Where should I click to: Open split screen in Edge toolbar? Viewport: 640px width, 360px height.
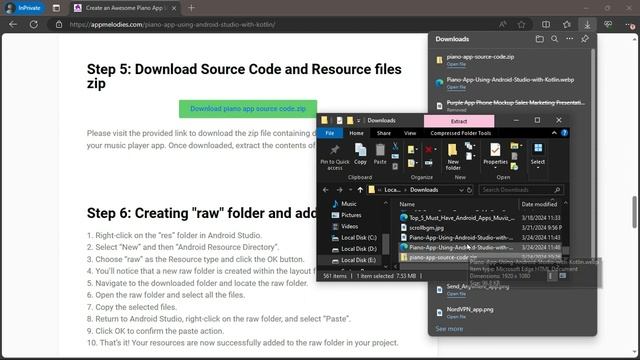pos(546,24)
